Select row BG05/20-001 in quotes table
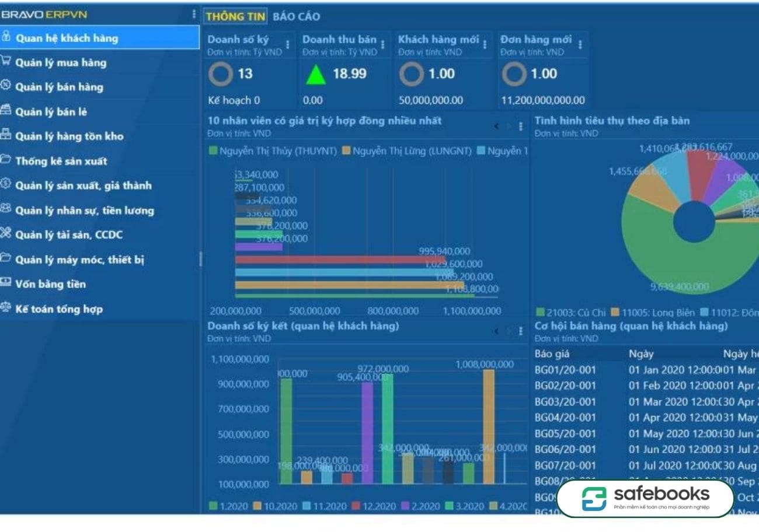Image resolution: width=759 pixels, height=532 pixels. point(646,433)
